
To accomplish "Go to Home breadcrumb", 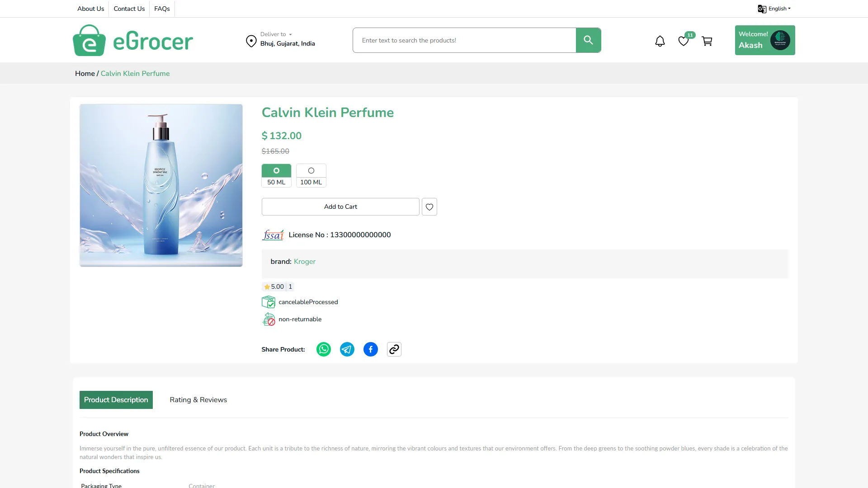I will pyautogui.click(x=85, y=74).
